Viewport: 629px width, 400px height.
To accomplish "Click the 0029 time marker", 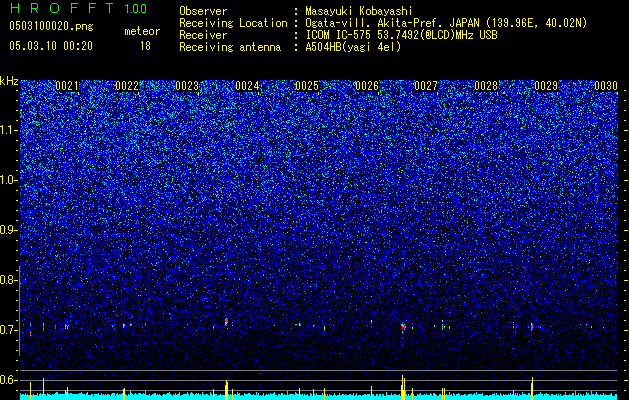I will [x=546, y=86].
